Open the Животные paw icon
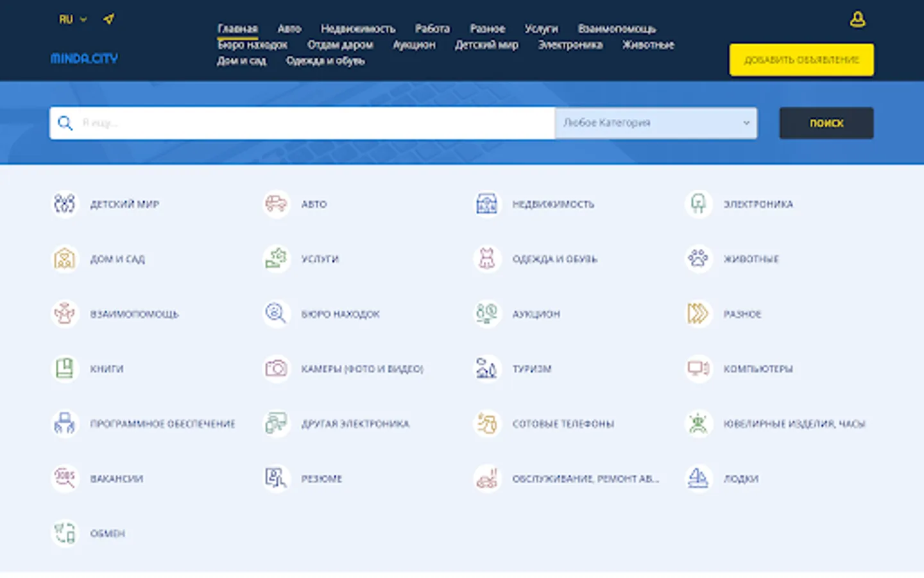 click(698, 259)
